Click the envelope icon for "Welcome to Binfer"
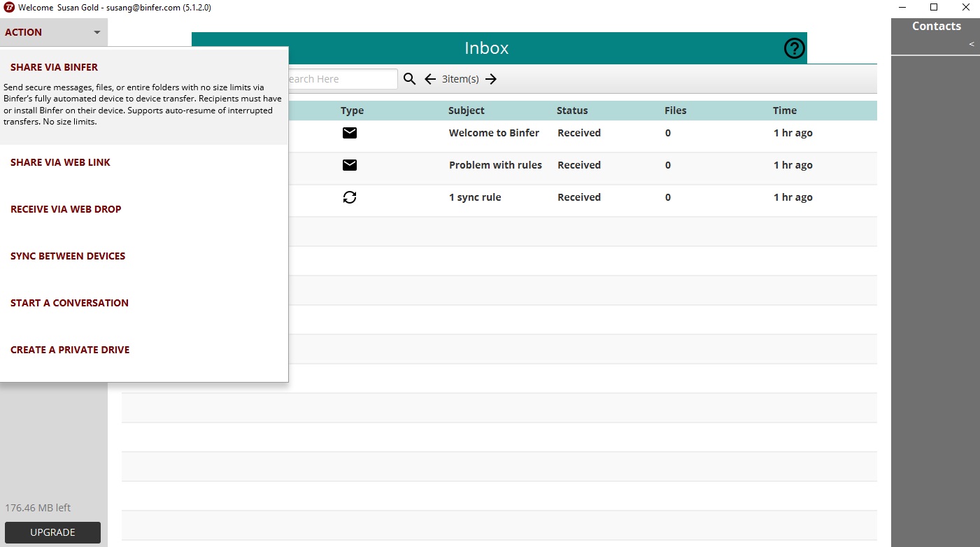 (x=349, y=132)
